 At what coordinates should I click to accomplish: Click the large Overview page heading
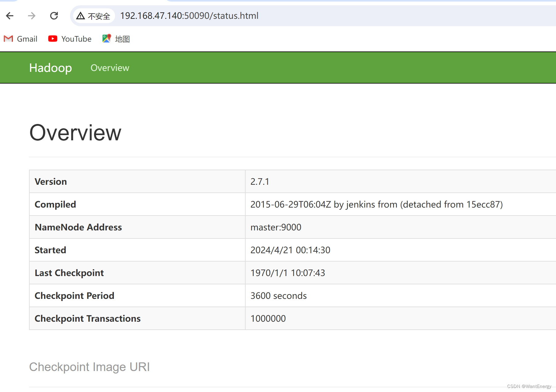75,133
